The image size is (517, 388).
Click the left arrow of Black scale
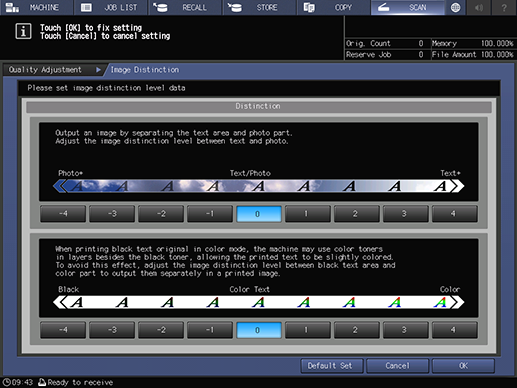[x=59, y=302]
